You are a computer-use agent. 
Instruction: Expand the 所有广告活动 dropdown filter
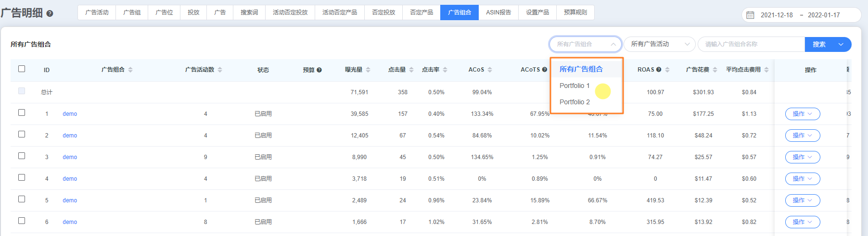(659, 44)
